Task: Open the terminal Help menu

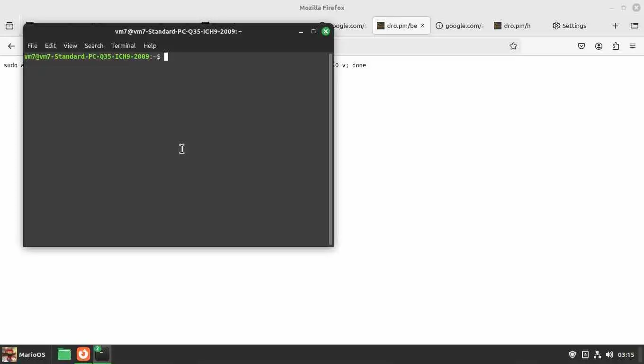Action: pyautogui.click(x=150, y=45)
